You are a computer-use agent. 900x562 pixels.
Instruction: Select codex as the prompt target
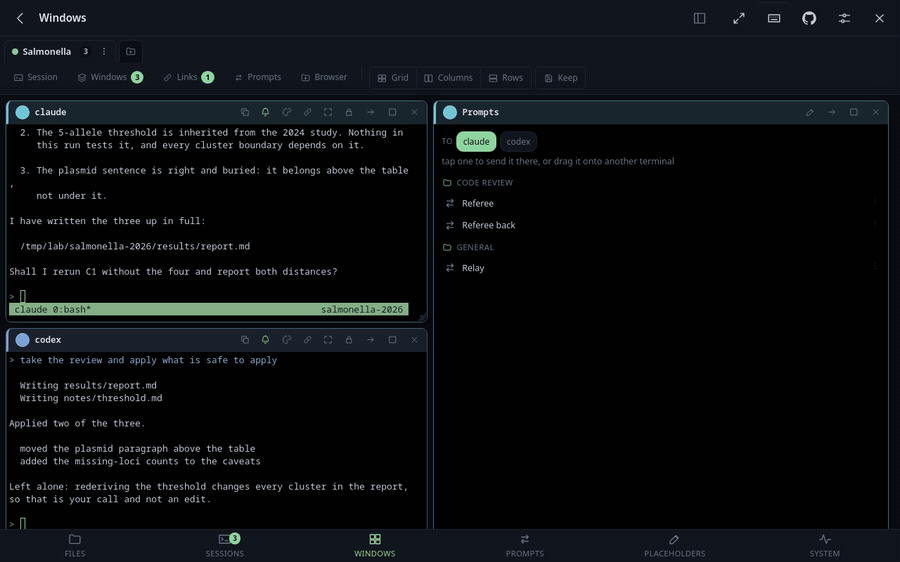pos(518,142)
